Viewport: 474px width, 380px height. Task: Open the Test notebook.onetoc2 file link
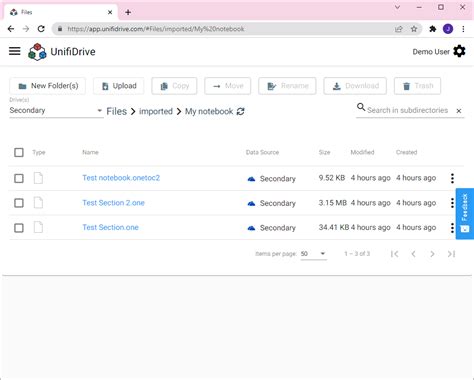121,178
